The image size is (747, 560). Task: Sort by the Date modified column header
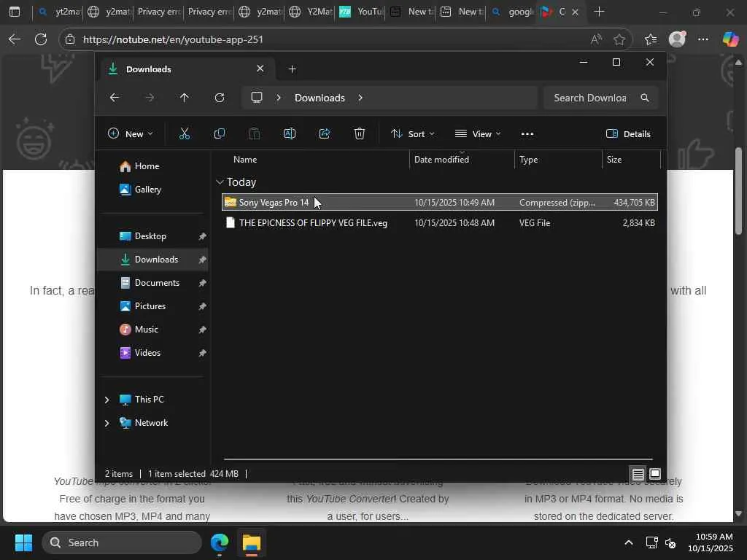462,160
